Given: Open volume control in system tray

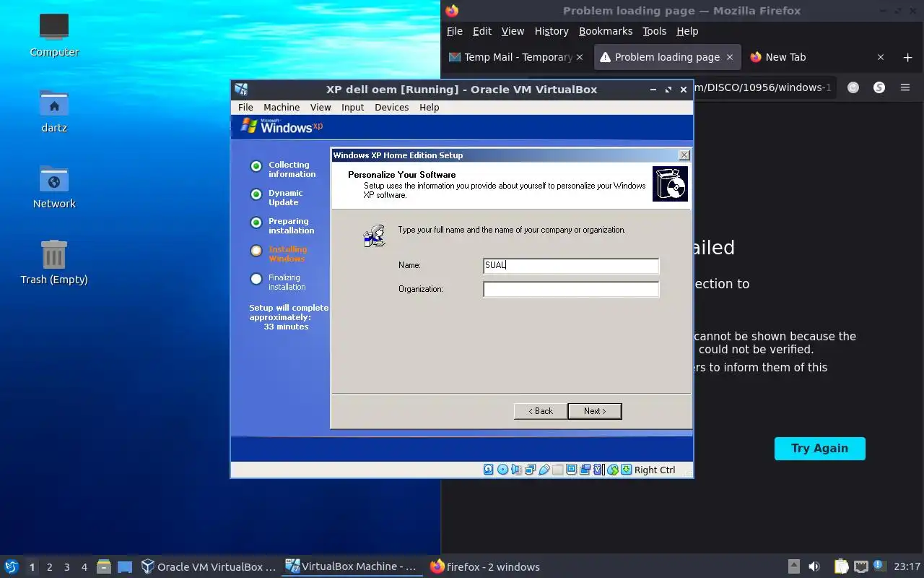Looking at the screenshot, I should click(x=814, y=566).
